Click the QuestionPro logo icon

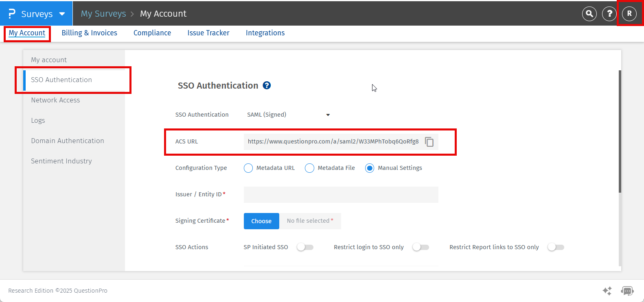[12, 14]
